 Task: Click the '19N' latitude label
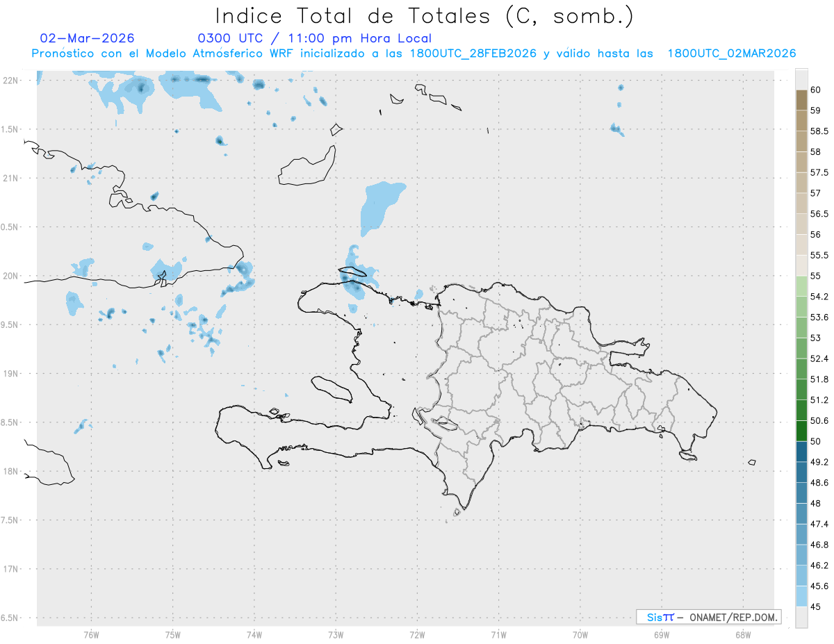(10, 374)
